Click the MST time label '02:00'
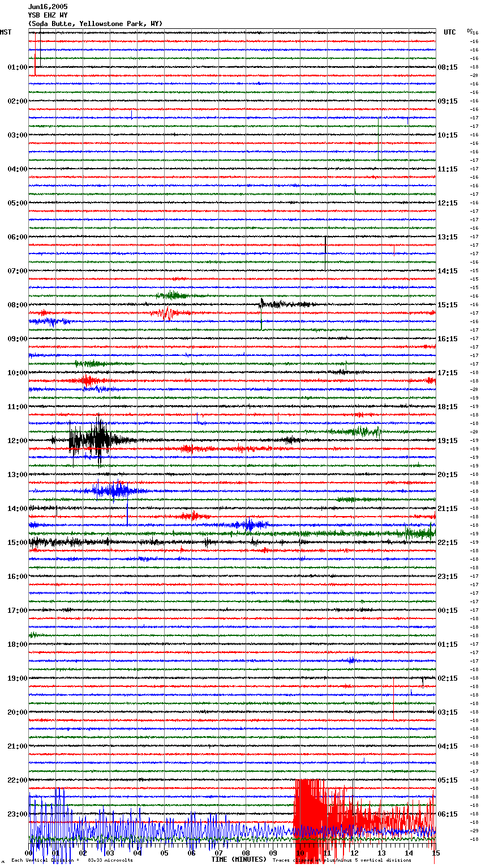 pos(17,101)
